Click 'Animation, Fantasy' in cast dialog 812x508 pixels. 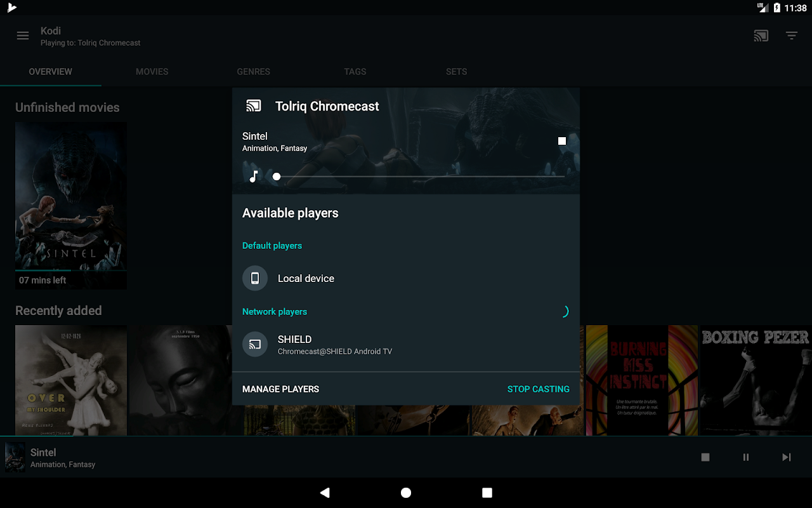[275, 148]
